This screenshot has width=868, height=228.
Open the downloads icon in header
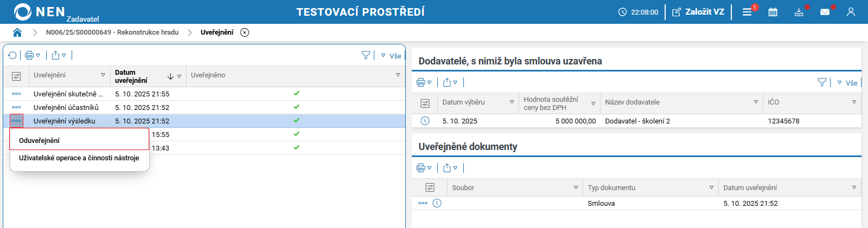click(x=799, y=12)
